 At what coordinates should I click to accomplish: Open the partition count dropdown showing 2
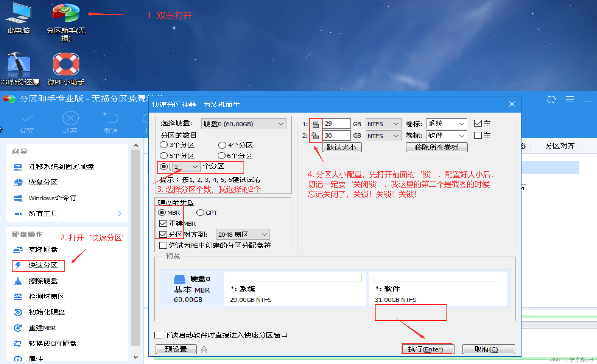point(186,167)
